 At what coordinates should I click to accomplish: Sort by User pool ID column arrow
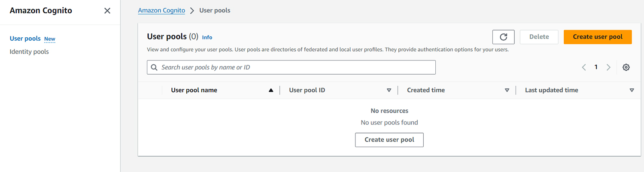389,90
